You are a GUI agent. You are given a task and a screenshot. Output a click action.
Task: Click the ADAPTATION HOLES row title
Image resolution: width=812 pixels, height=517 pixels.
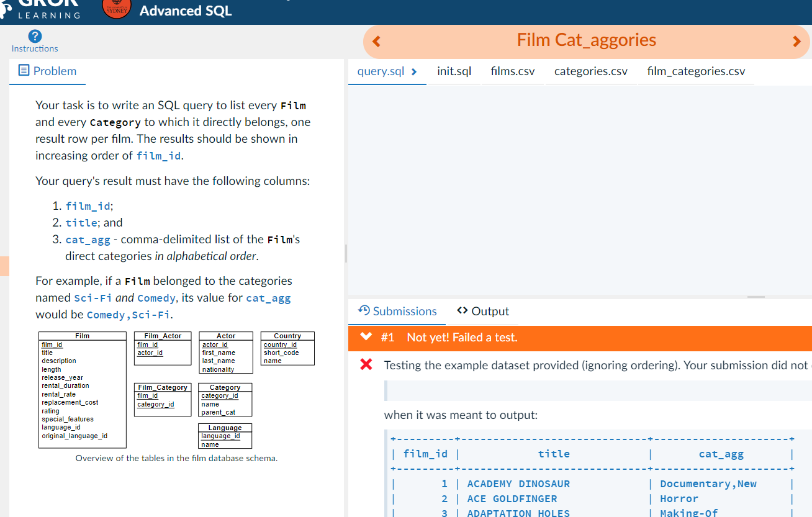tap(518, 513)
